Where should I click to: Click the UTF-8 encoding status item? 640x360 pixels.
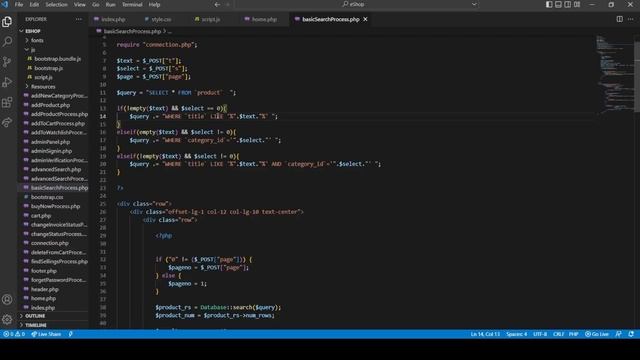(x=540, y=334)
